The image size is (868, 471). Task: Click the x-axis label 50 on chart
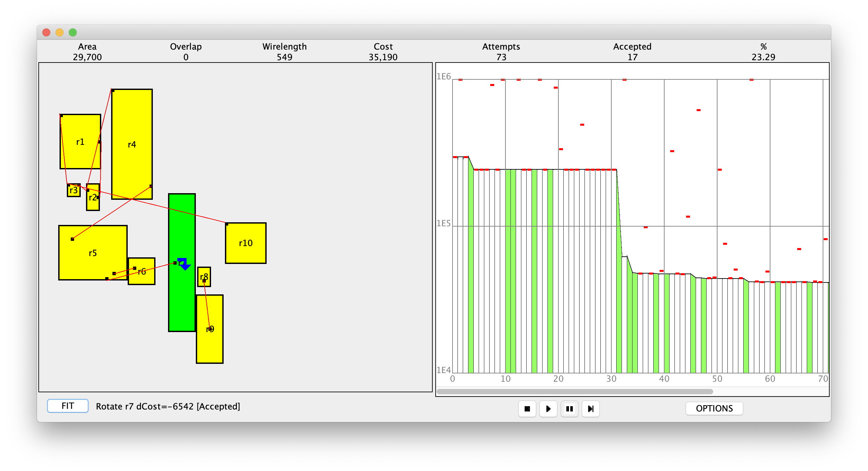coord(717,379)
